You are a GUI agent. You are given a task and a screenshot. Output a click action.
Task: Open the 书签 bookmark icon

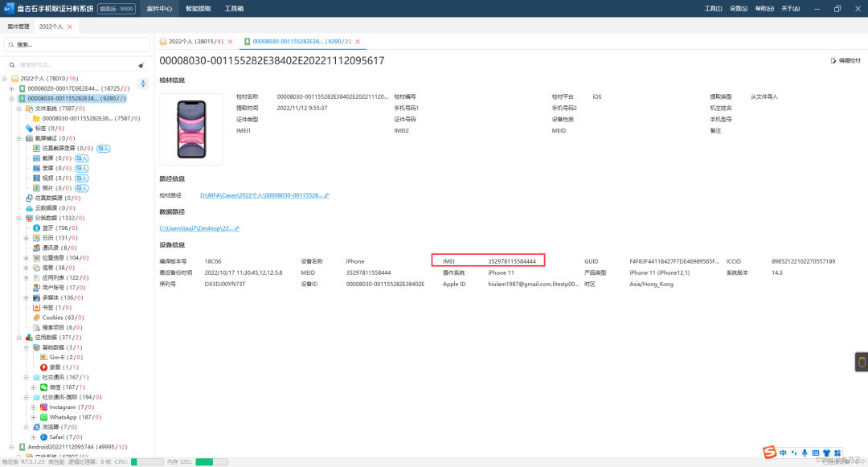(x=36, y=308)
